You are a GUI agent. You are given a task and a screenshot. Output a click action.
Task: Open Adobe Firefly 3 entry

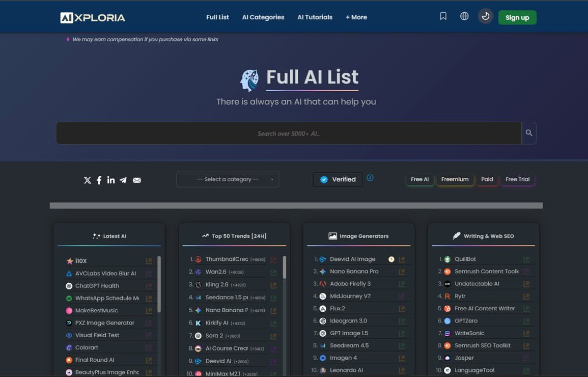point(350,284)
